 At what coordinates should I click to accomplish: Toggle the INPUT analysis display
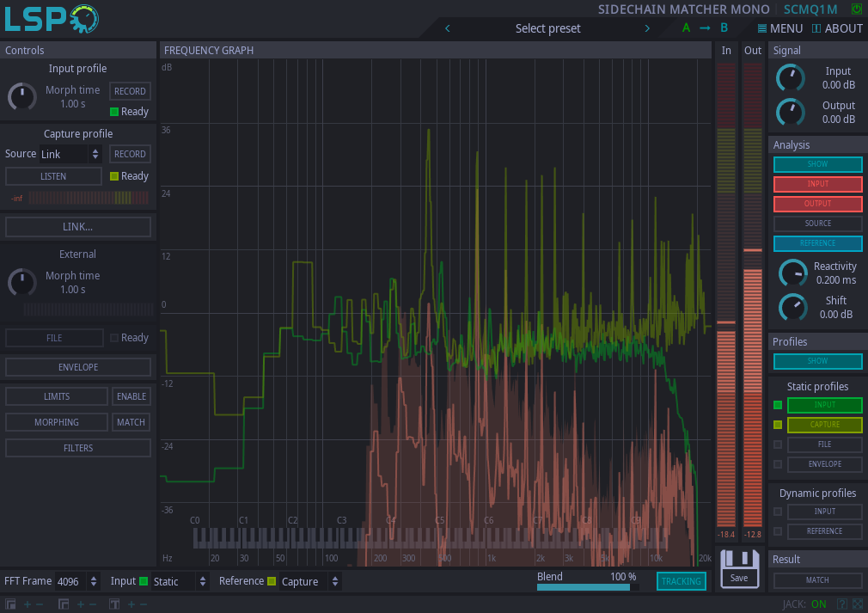[x=817, y=183]
